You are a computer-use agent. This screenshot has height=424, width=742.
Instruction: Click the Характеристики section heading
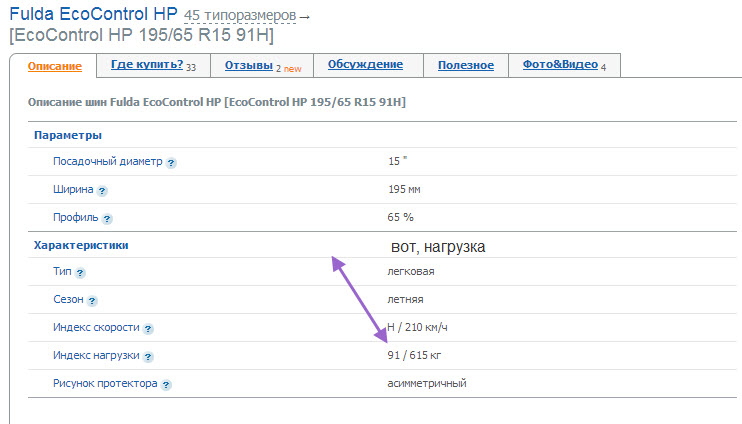(81, 245)
